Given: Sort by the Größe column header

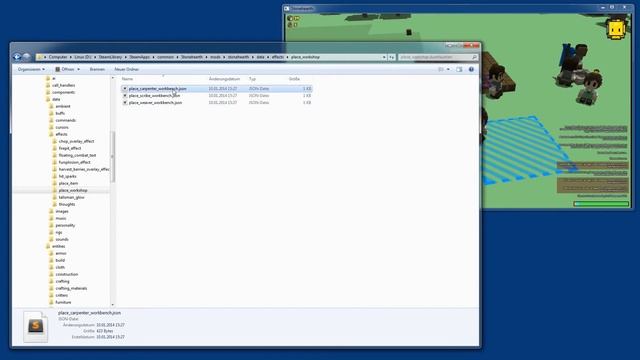Looking at the screenshot, I should click(x=294, y=79).
